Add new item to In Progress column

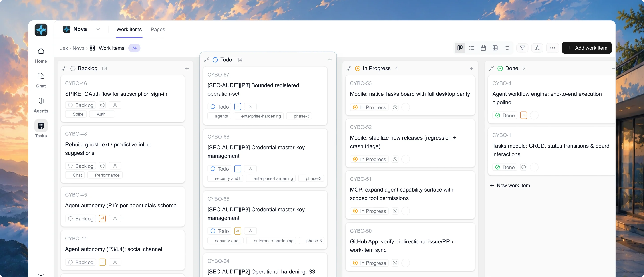(471, 68)
